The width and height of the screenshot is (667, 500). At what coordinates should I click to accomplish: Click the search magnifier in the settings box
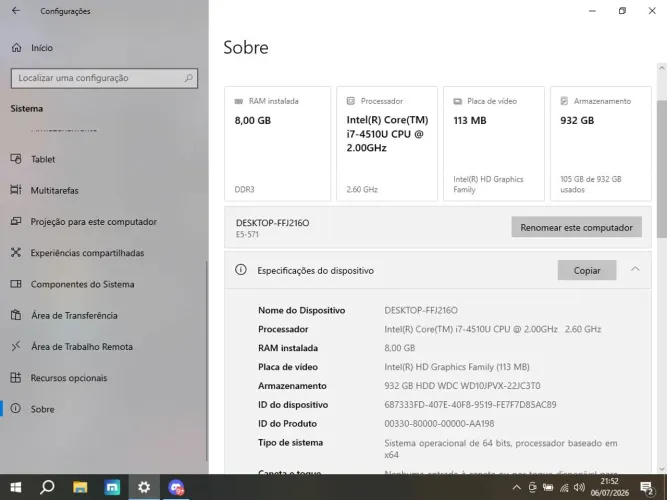click(188, 78)
